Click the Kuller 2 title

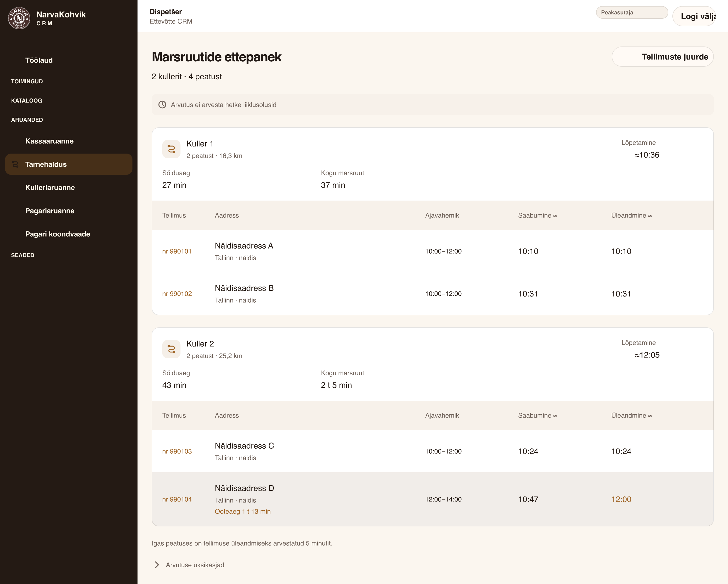pyautogui.click(x=200, y=344)
